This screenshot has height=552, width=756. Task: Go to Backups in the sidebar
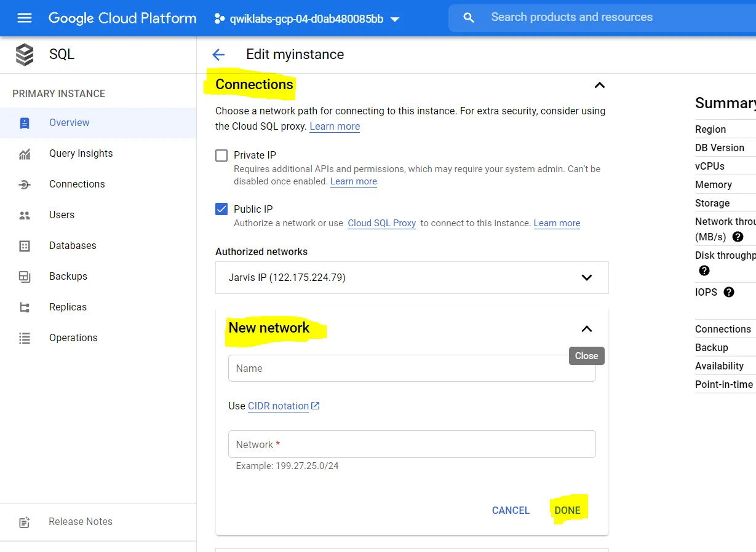[x=68, y=277]
